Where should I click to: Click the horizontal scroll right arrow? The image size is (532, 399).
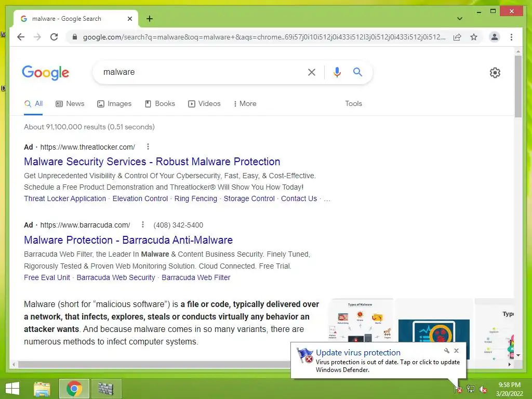[x=510, y=364]
